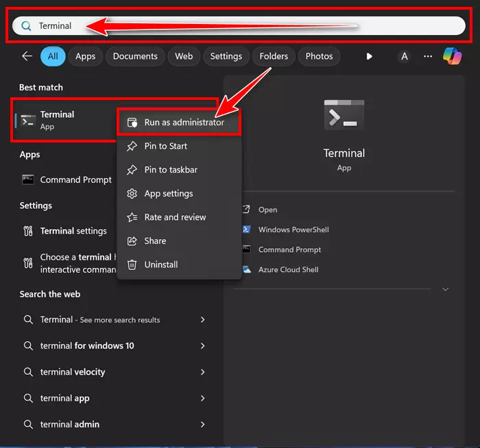Click the tools icon beside Terminal settings

[28, 231]
